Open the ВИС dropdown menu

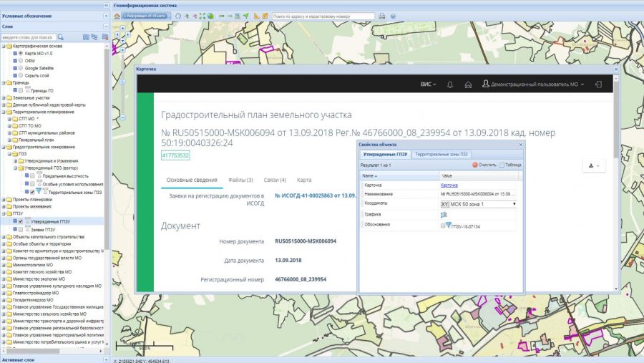click(428, 84)
